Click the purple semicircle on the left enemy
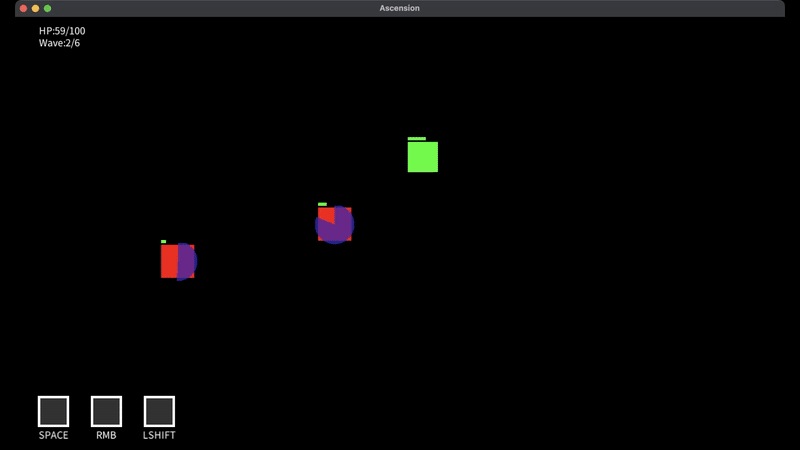The width and height of the screenshot is (800, 450). point(186,261)
